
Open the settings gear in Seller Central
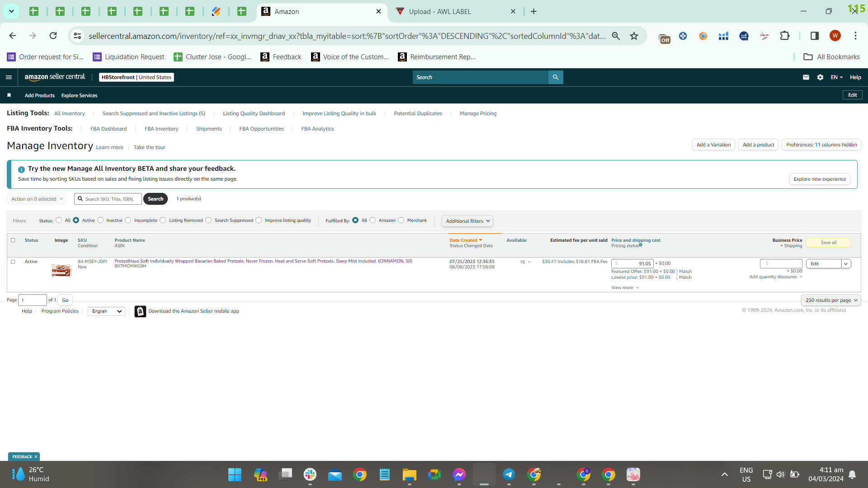[x=821, y=77]
